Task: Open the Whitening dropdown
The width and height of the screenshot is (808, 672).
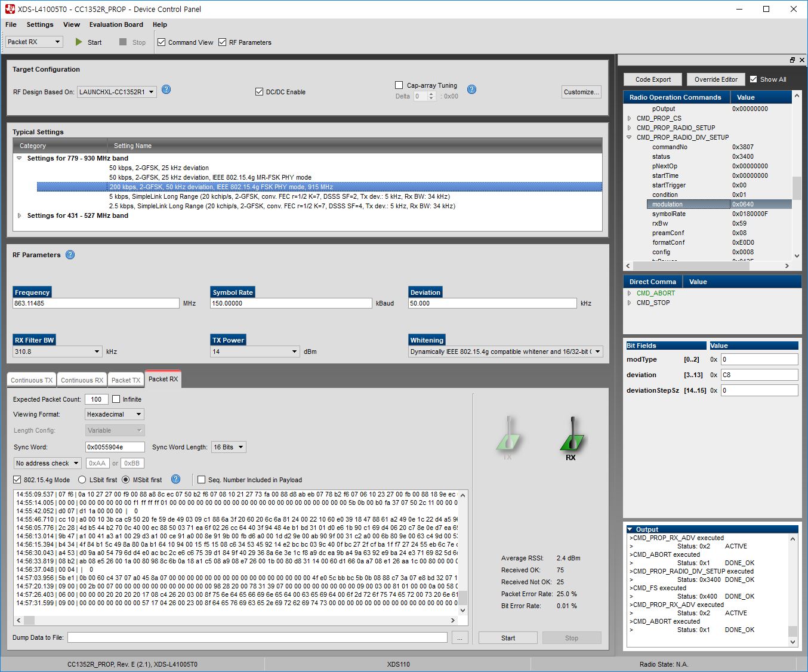Action: 599,352
